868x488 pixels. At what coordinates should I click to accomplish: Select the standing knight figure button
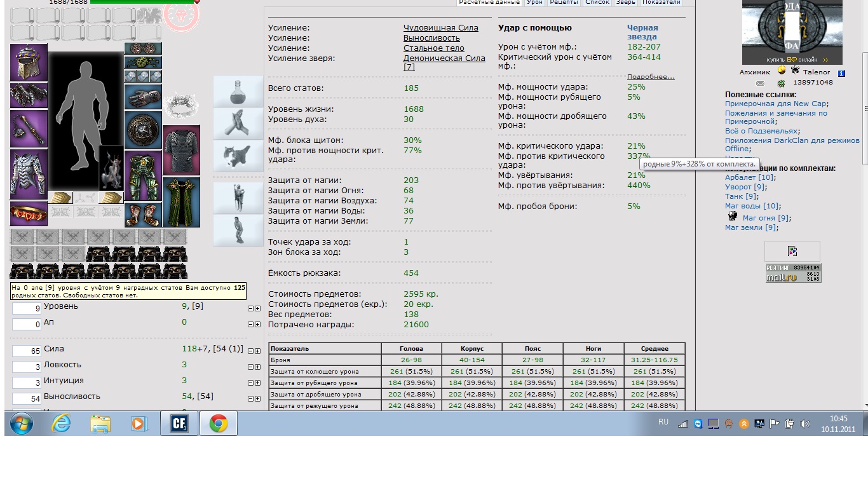coord(238,198)
